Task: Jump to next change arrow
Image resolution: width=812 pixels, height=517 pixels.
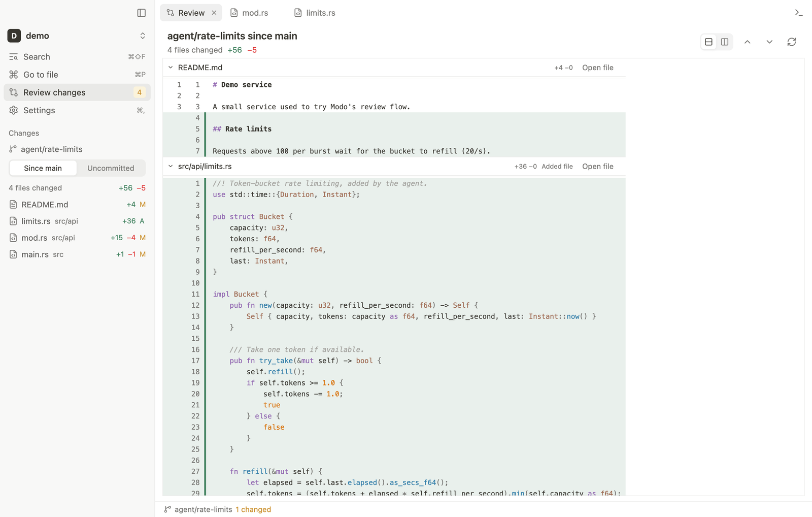Action: click(769, 42)
